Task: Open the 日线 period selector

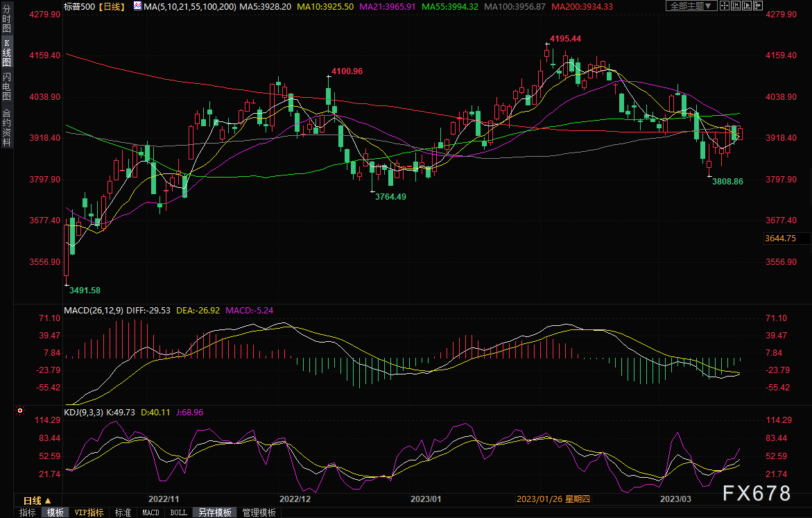Action: click(37, 501)
